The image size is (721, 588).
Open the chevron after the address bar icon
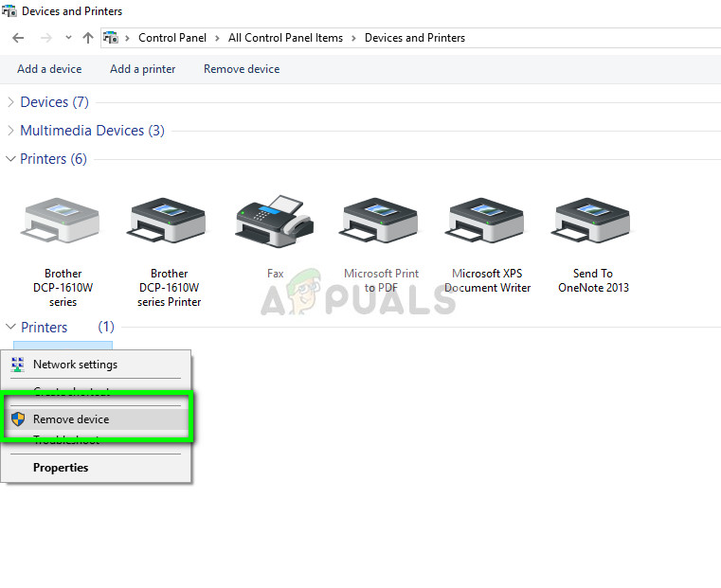point(127,38)
